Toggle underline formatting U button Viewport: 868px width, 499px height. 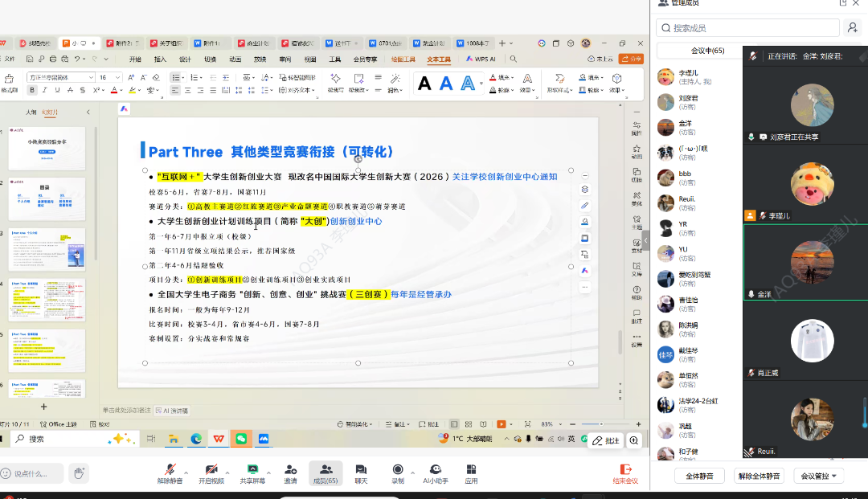click(x=57, y=90)
